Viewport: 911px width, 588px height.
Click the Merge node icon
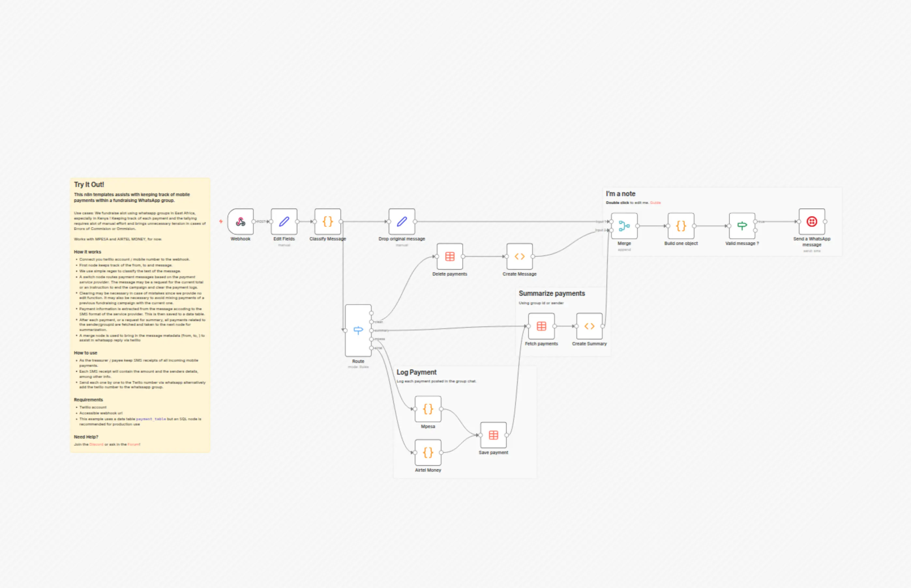(x=624, y=226)
